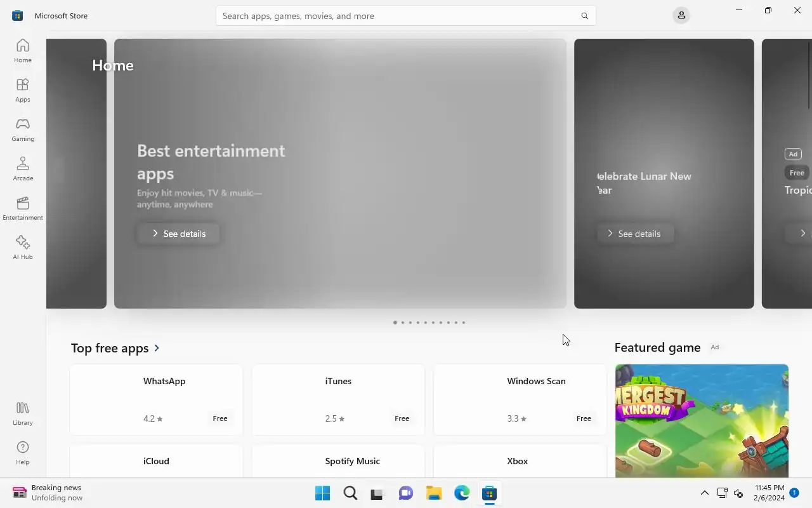The image size is (812, 508).
Task: Open the clock showing 11:45 PM
Action: point(769,493)
